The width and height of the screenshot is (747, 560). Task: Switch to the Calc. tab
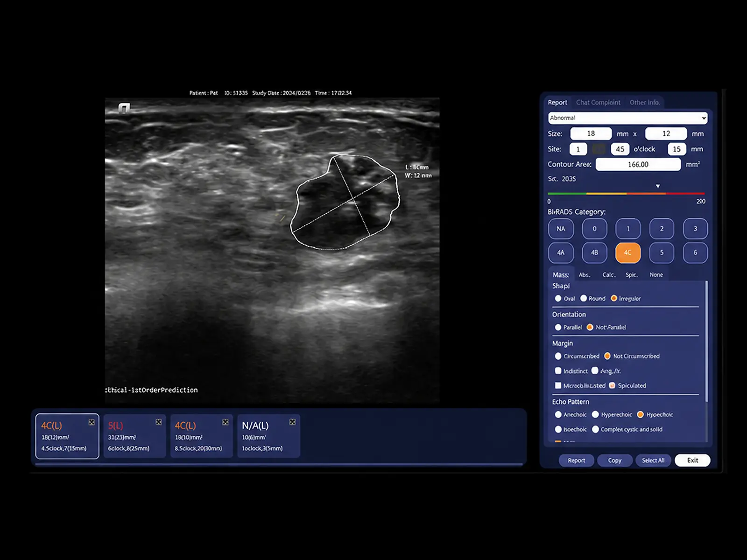click(x=609, y=275)
